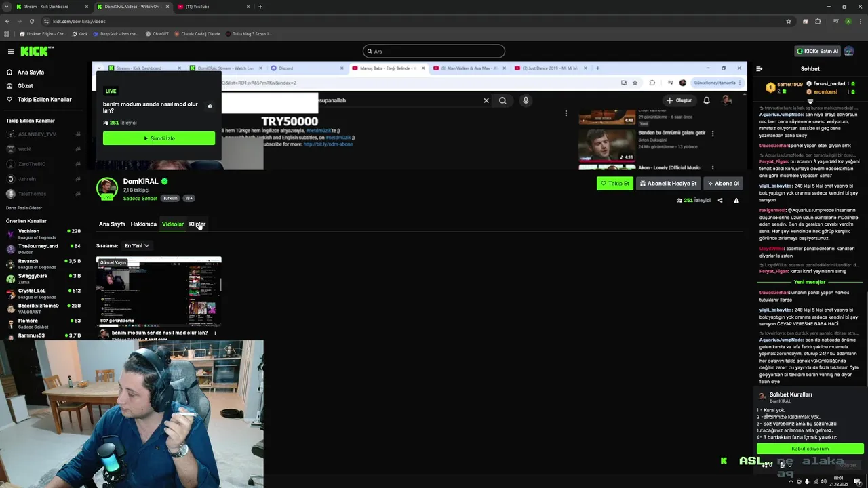Expand the chat leaderboard dropdown arrow
This screenshot has height=488, width=868.
(x=810, y=101)
